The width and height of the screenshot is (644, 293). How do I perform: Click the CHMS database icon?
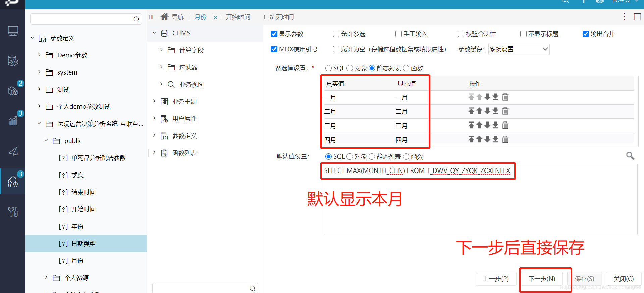(164, 33)
